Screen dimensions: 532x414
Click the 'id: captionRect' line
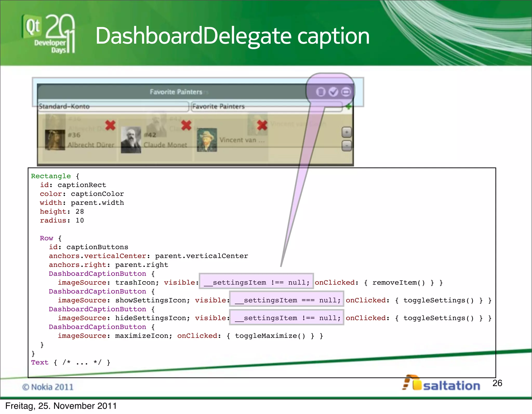(73, 185)
